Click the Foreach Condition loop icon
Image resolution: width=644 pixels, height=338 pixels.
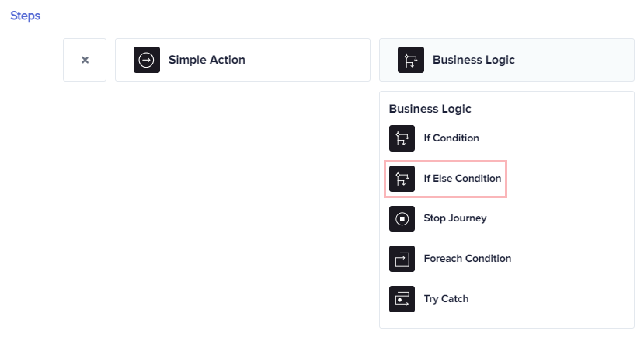click(402, 259)
